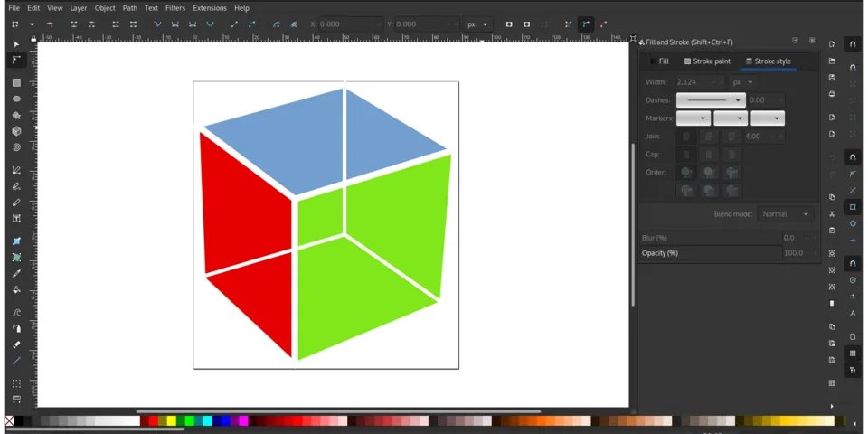868x434 pixels.
Task: Choose the Rectangle tool
Action: [x=16, y=82]
